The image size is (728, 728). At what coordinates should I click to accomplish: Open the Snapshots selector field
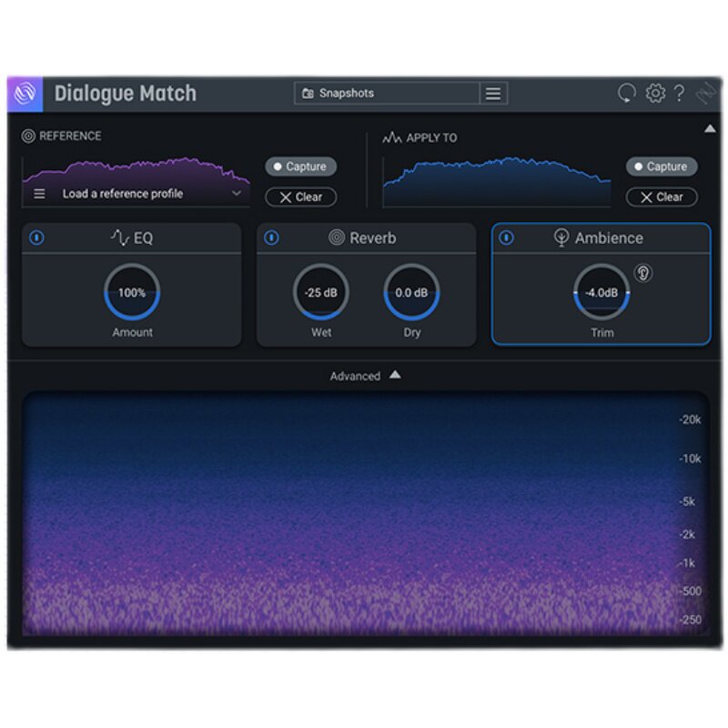[x=387, y=94]
